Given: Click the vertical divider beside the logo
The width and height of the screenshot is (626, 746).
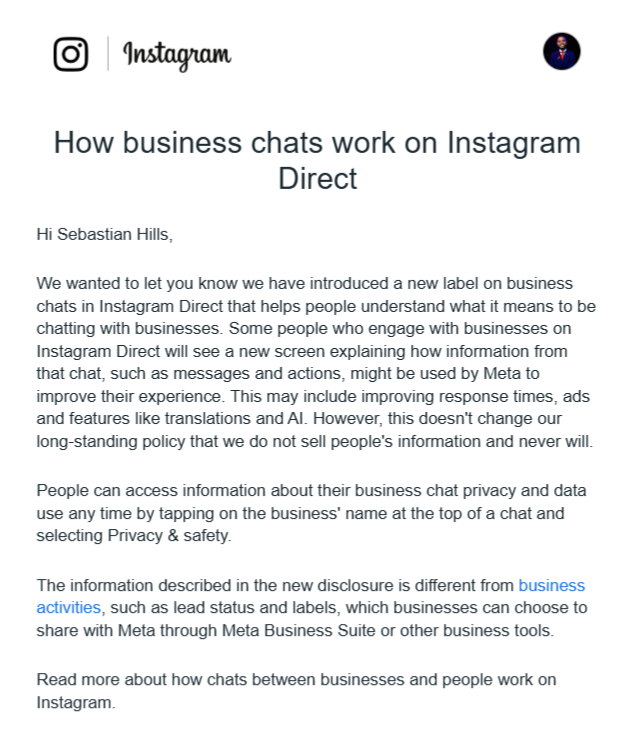Looking at the screenshot, I should point(107,53).
